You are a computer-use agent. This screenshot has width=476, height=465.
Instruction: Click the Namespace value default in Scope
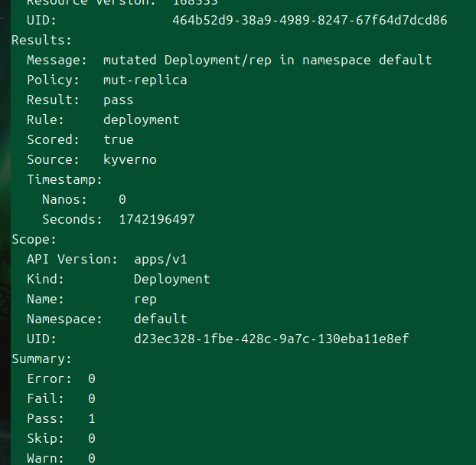click(x=161, y=319)
